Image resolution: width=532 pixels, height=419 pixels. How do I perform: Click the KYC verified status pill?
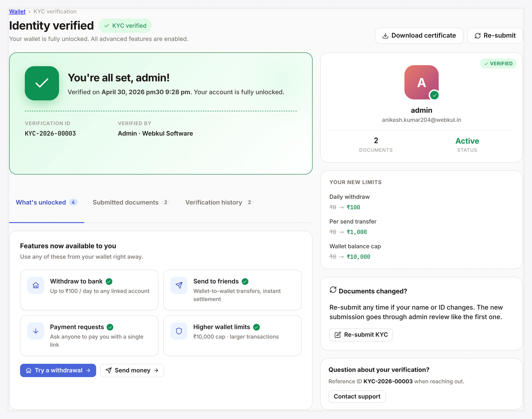coord(125,26)
